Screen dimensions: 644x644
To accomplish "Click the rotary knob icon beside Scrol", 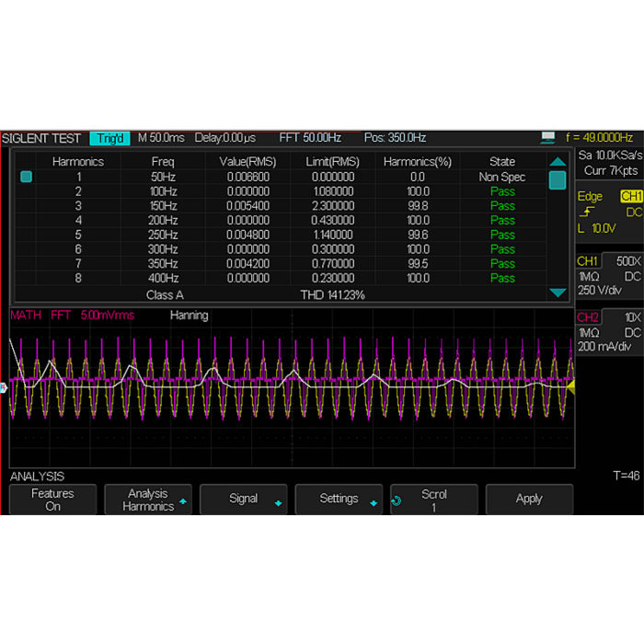I will [397, 500].
